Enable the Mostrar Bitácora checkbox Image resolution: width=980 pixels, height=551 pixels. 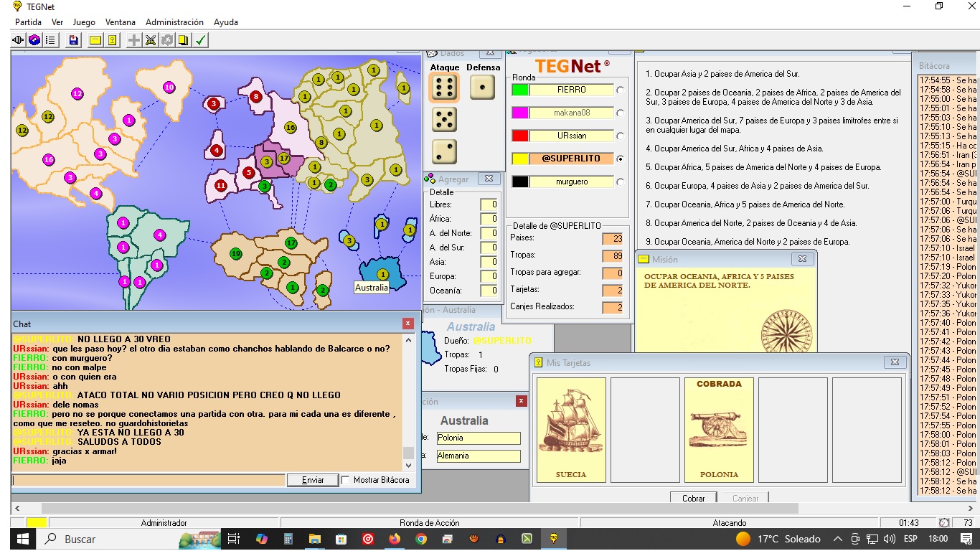346,480
